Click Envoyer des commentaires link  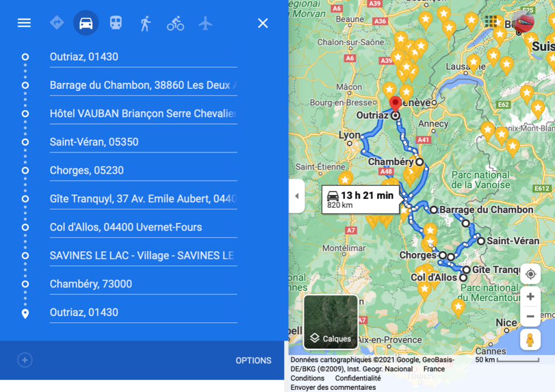[x=333, y=388]
